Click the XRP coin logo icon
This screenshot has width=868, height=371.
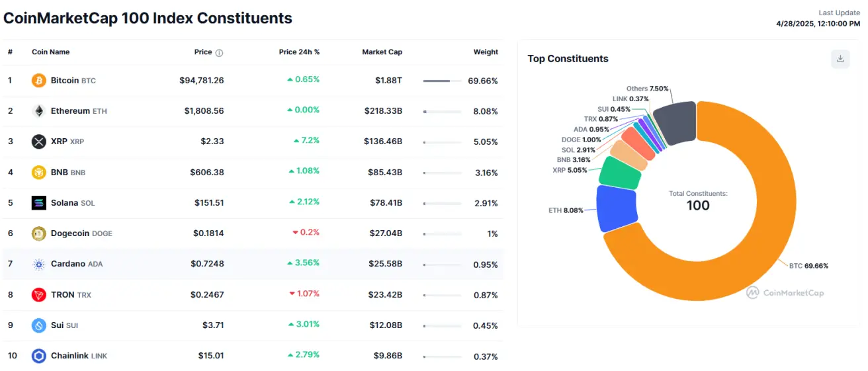point(39,142)
